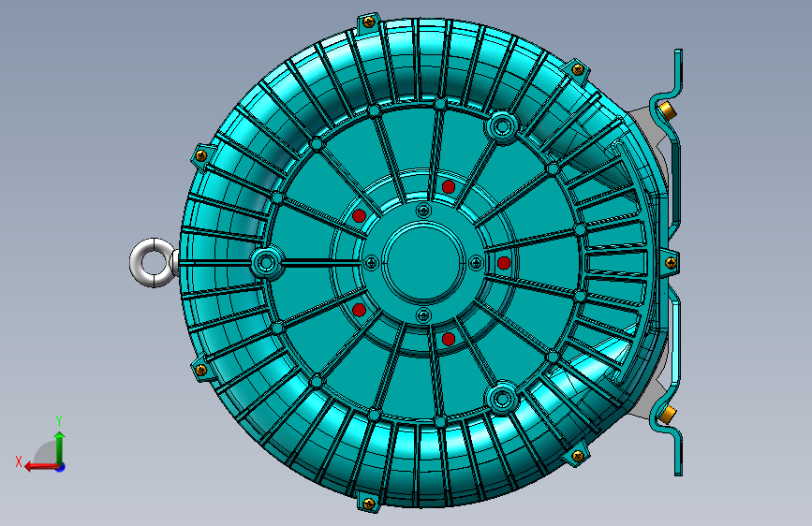Select the lower right round mounting boss

[501, 399]
